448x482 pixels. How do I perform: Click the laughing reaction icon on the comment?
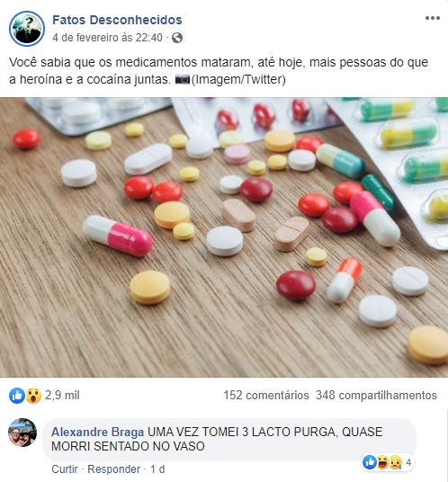tap(383, 462)
